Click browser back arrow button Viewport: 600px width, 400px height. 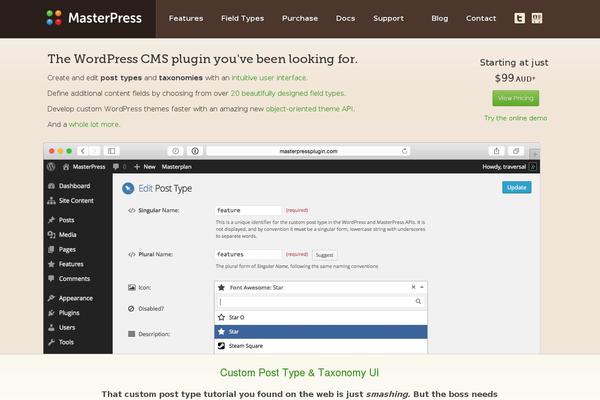[83, 151]
